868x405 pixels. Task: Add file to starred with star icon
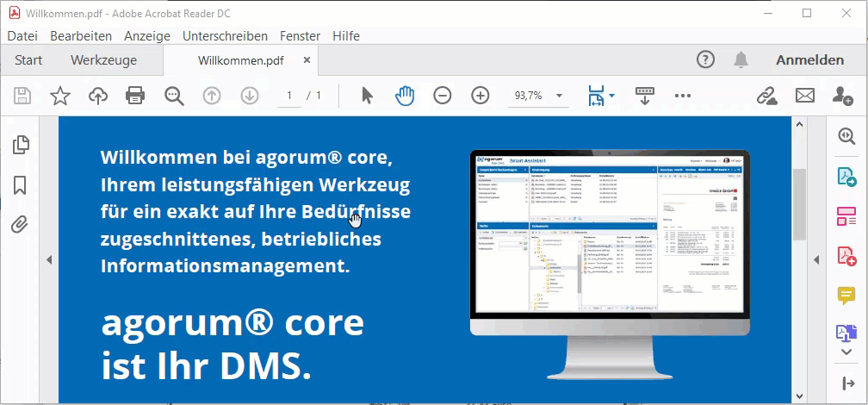coord(59,96)
